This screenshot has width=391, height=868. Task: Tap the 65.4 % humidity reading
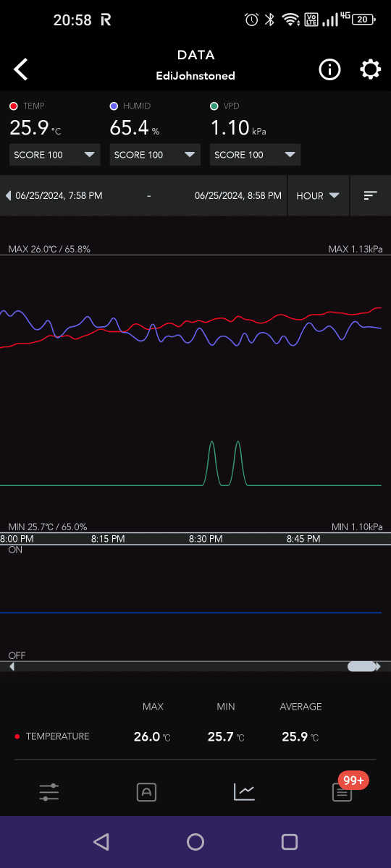click(x=135, y=129)
